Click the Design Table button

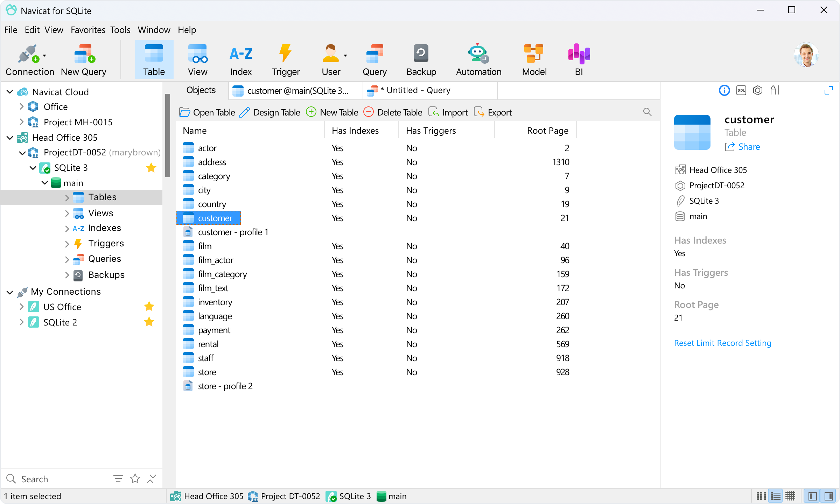point(270,112)
